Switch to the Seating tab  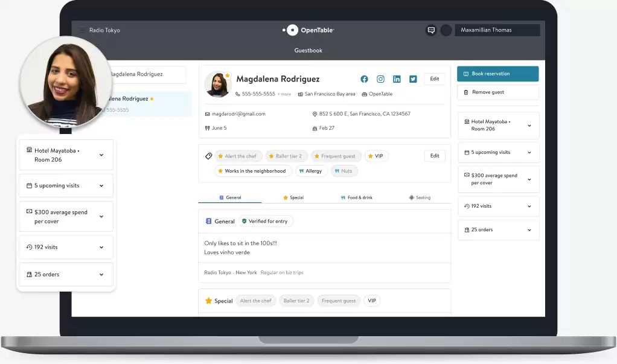click(x=420, y=197)
